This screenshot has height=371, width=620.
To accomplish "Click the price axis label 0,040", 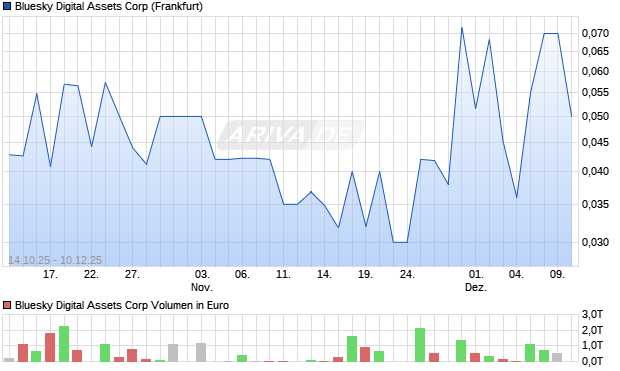I will (595, 171).
